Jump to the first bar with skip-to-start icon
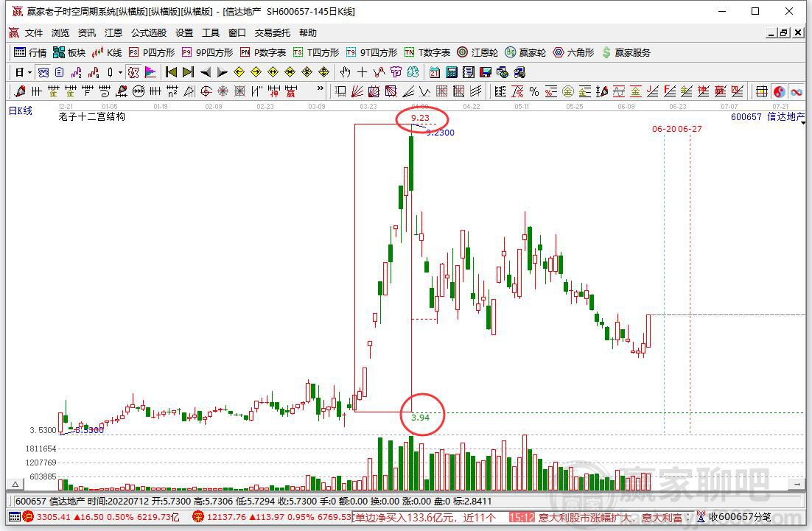 tap(171, 72)
